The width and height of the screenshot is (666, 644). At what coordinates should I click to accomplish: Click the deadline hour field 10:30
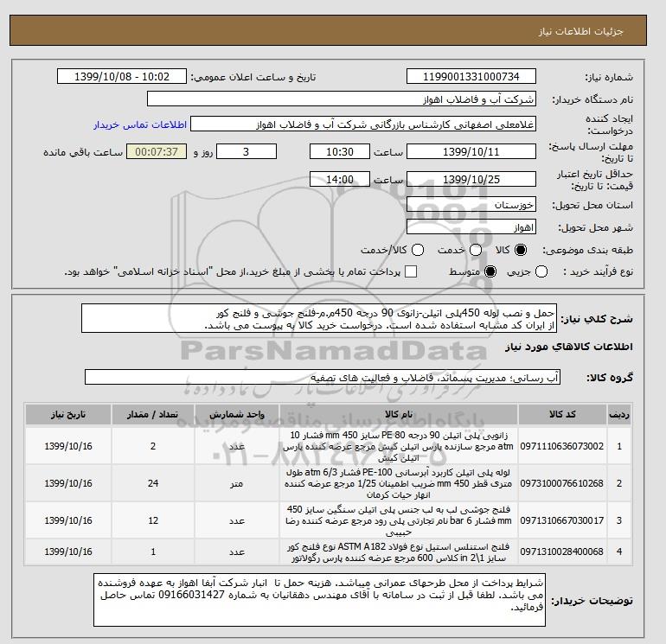pyautogui.click(x=340, y=151)
